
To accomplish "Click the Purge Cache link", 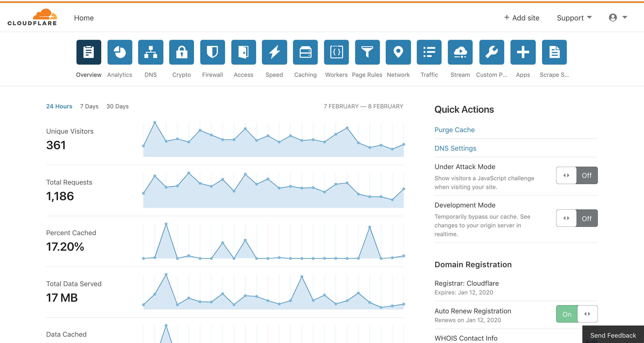I will pos(454,129).
